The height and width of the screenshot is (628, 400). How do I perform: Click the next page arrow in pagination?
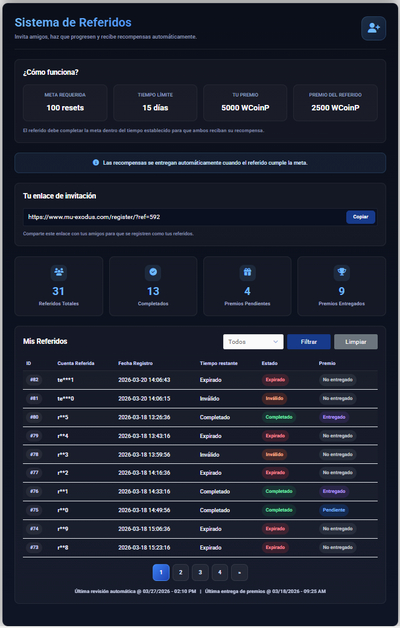(x=239, y=572)
